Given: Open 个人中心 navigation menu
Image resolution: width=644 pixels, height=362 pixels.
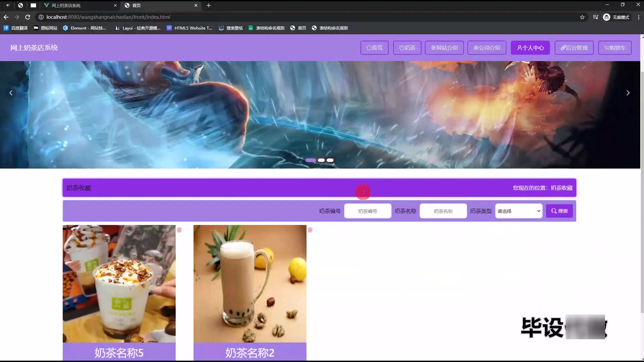Looking at the screenshot, I should (530, 48).
